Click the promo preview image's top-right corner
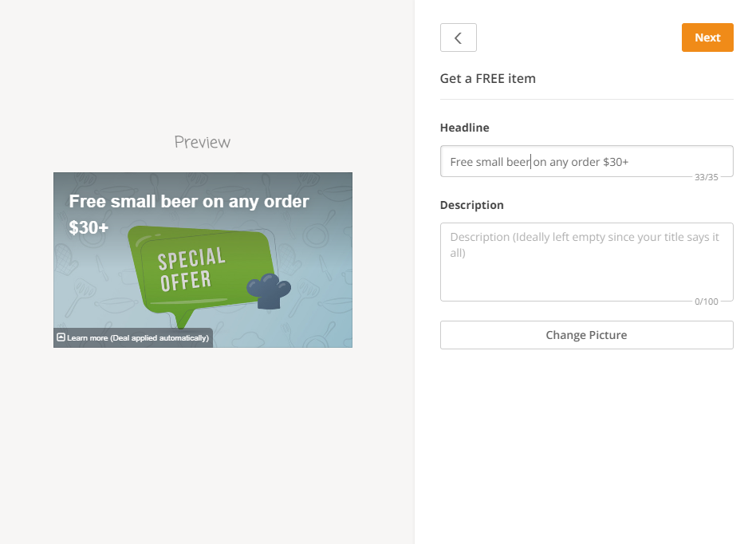Viewport: 756px width, 544px height. [x=348, y=176]
